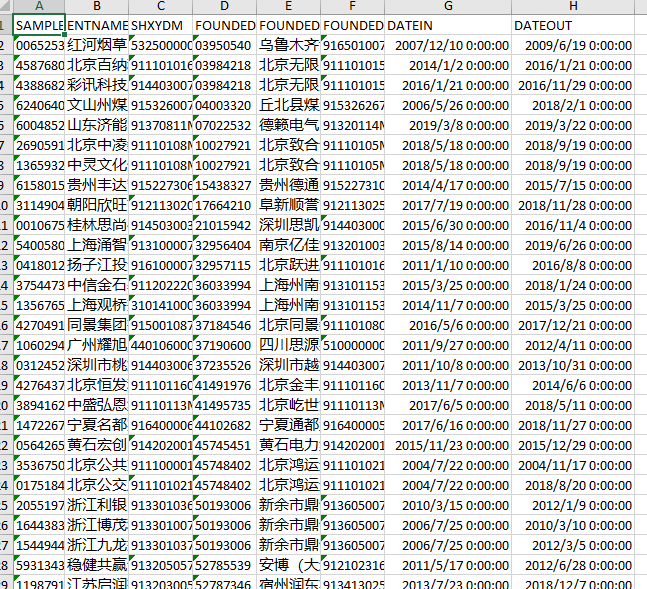Screen dimensions: 647x589
Task: Click the ENTNAME header cell
Action: [x=97, y=25]
